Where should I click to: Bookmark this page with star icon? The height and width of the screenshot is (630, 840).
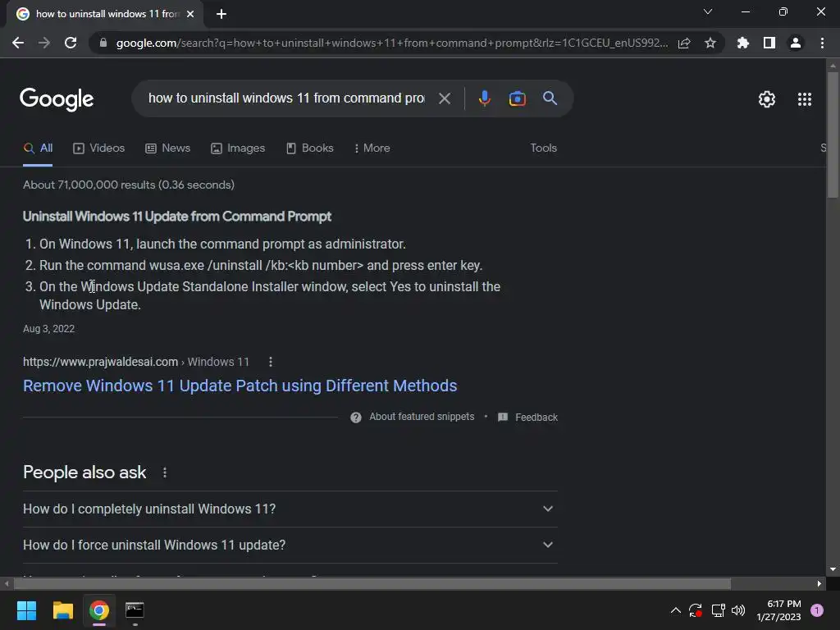pos(710,43)
